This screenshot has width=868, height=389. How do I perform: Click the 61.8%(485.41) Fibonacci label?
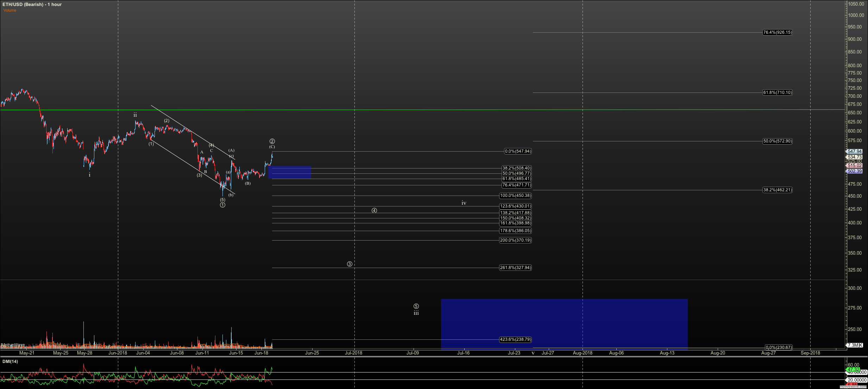(516, 179)
